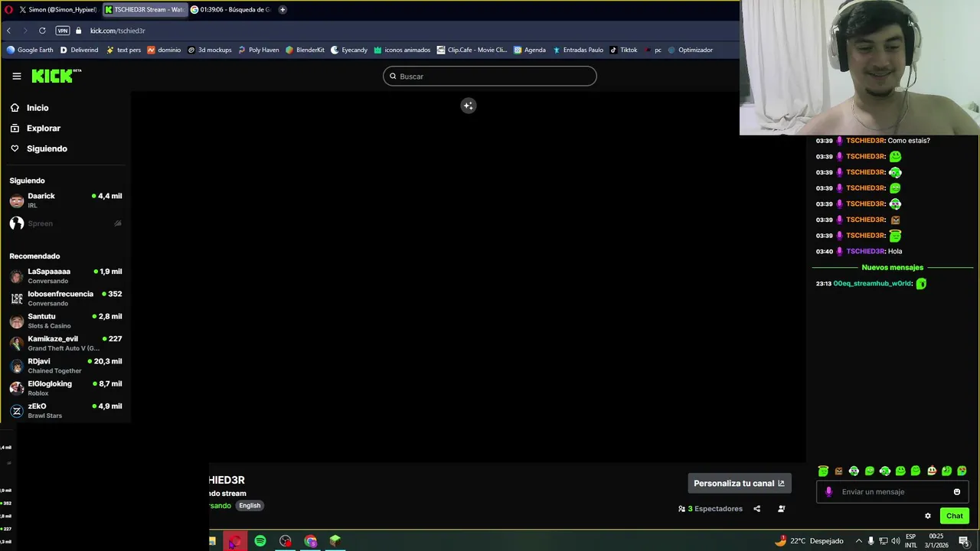The height and width of the screenshot is (551, 980).
Task: Open RDjavi Chained Together channel
Action: point(66,366)
